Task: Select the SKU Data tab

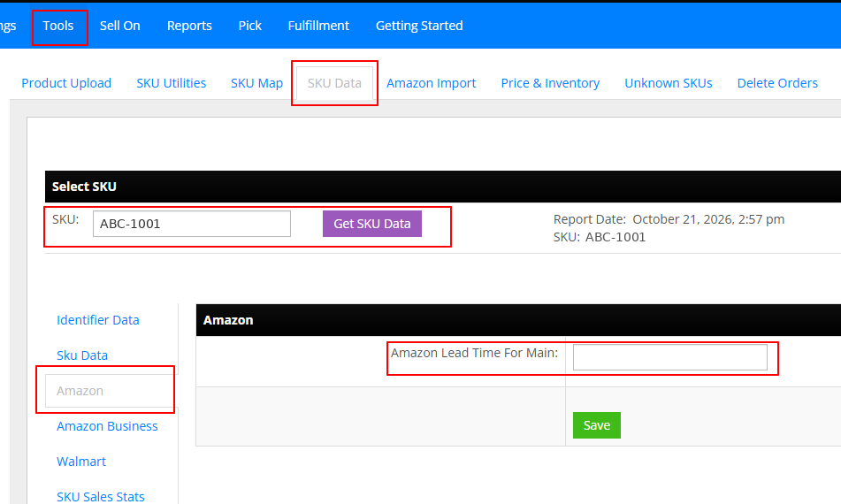Action: coord(334,83)
